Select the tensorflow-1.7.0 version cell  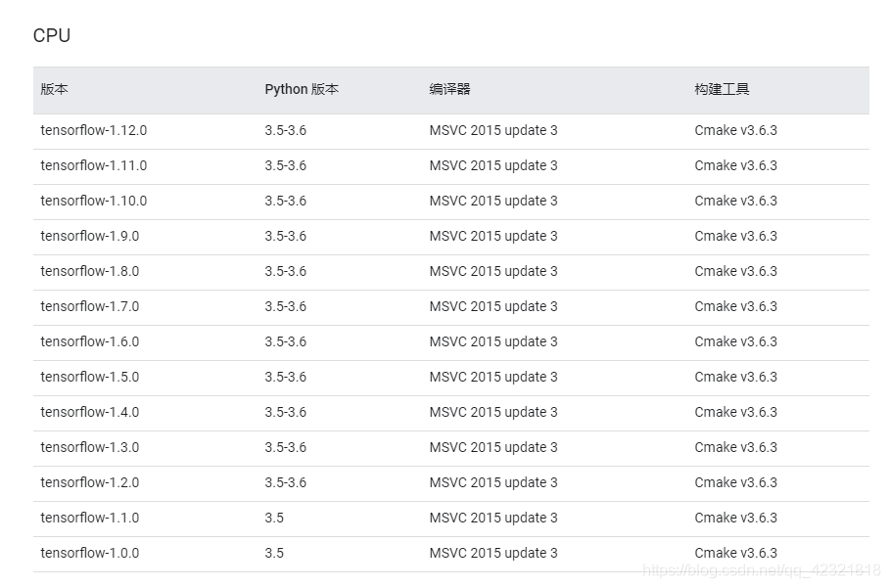point(90,306)
